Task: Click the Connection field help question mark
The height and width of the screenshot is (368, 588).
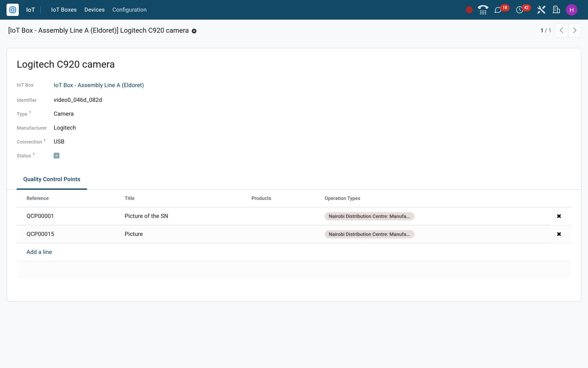Action: click(x=45, y=140)
